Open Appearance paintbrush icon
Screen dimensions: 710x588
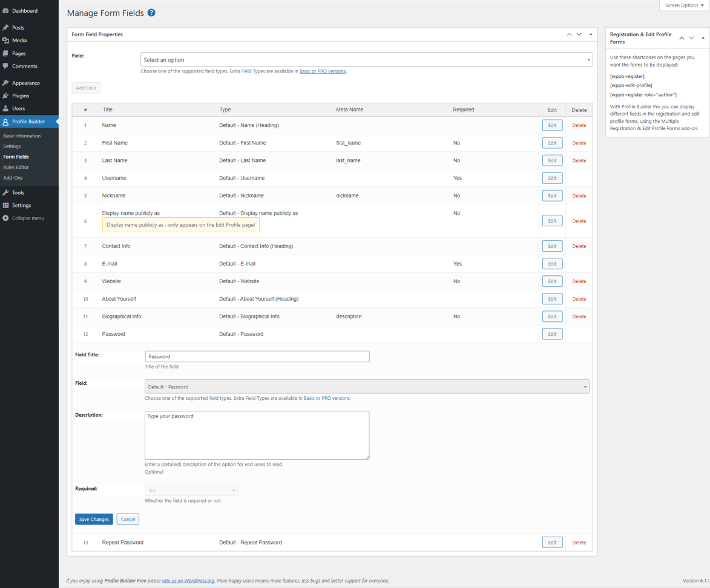coord(5,83)
